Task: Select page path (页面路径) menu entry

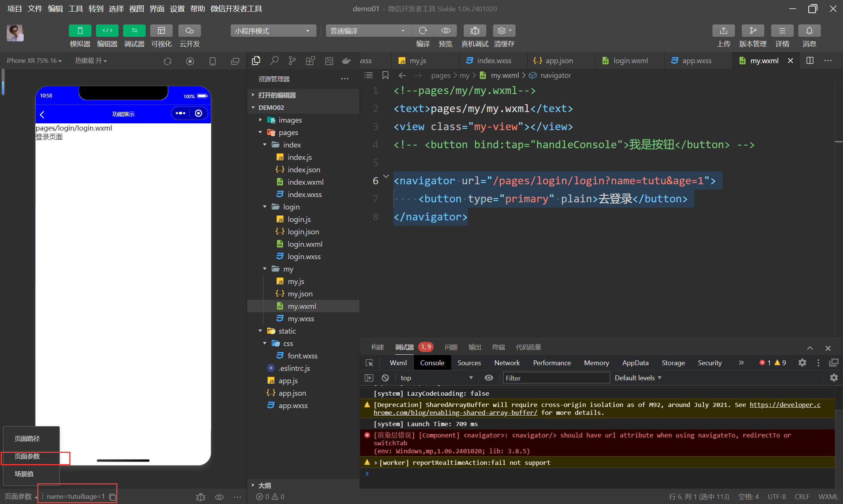Action: click(27, 439)
